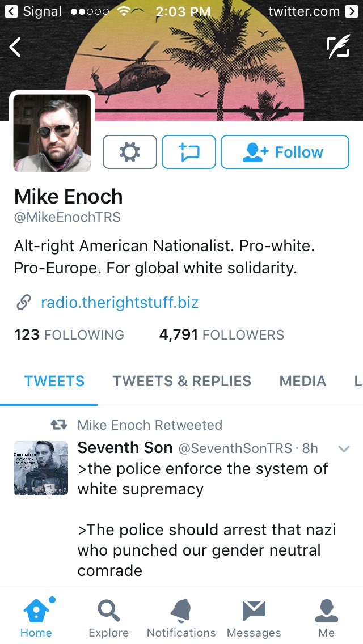363x644 pixels.
Task: View the 123 following list
Action: point(69,334)
